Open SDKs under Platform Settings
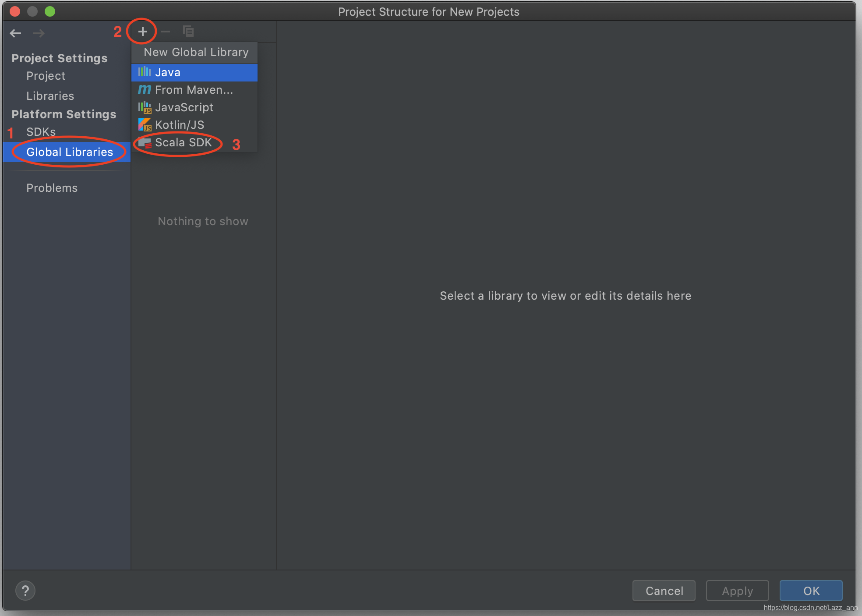862x616 pixels. [41, 132]
